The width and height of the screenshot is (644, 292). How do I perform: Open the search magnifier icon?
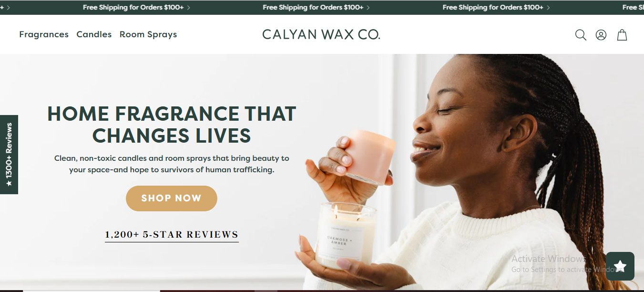[x=581, y=35]
